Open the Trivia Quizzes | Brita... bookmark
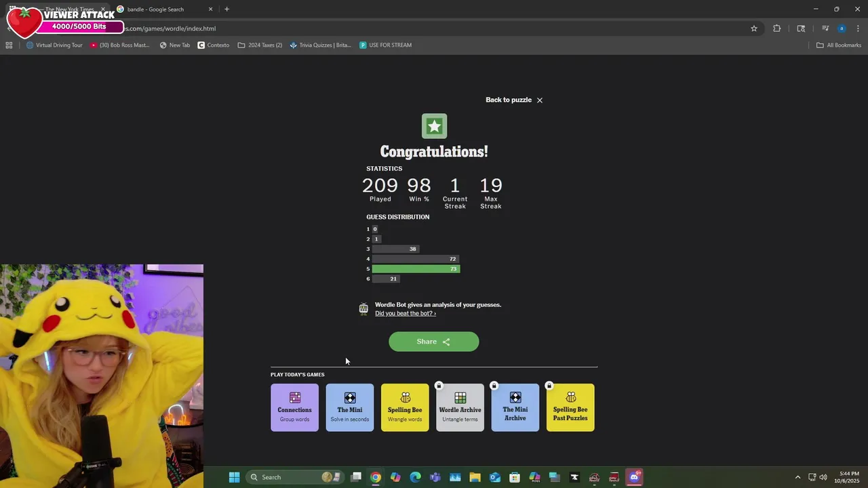 click(x=320, y=45)
